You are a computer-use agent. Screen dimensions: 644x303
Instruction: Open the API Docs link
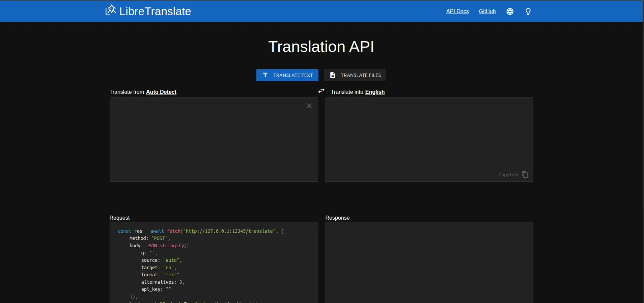click(x=457, y=11)
